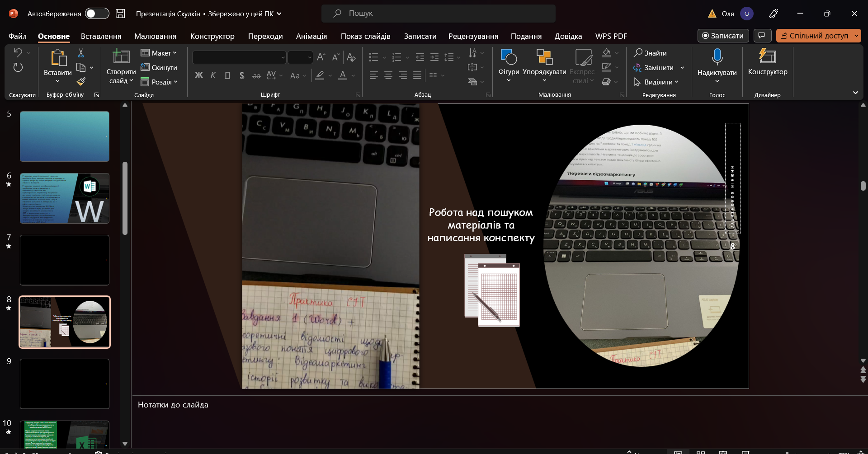This screenshot has height=454, width=868.
Task: Expand the Макет layout dropdown
Action: [x=159, y=53]
